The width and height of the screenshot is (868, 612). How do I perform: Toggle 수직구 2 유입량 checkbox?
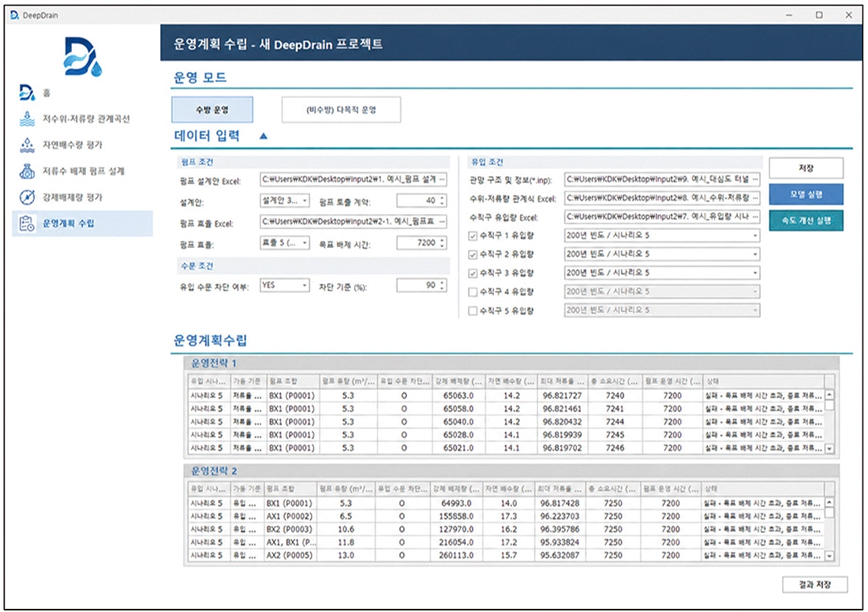(x=473, y=255)
